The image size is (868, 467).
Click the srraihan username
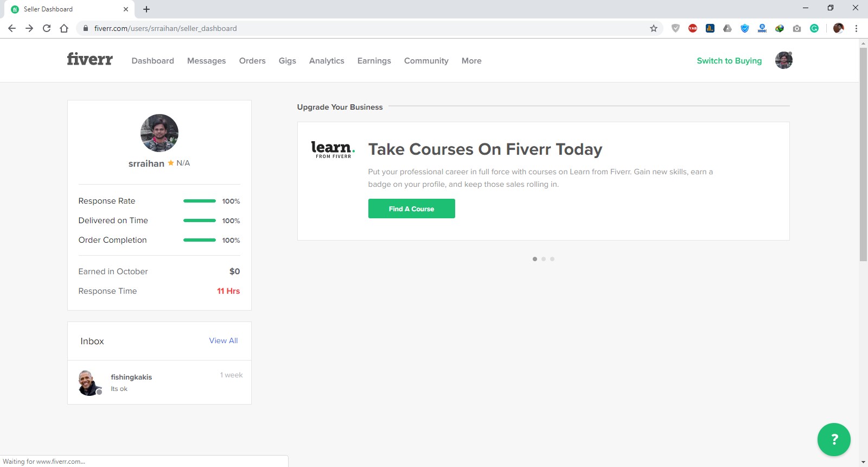point(146,163)
